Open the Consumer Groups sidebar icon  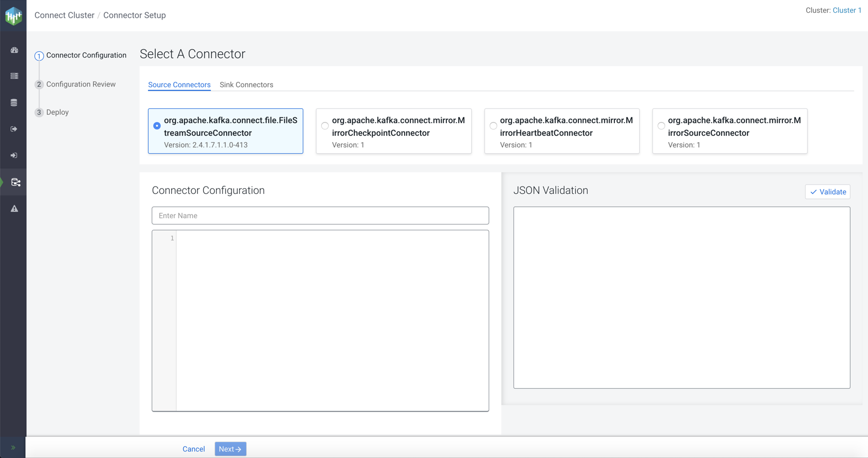point(14,155)
